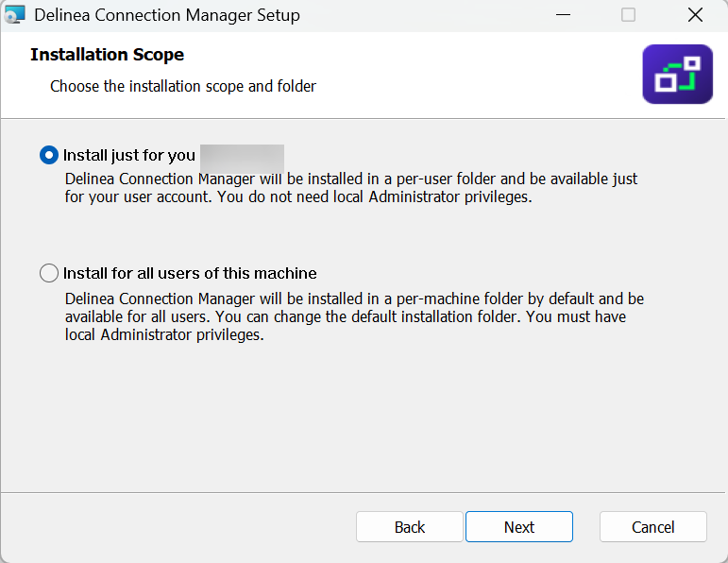Close the setup window with X
The image size is (728, 563).
695,15
